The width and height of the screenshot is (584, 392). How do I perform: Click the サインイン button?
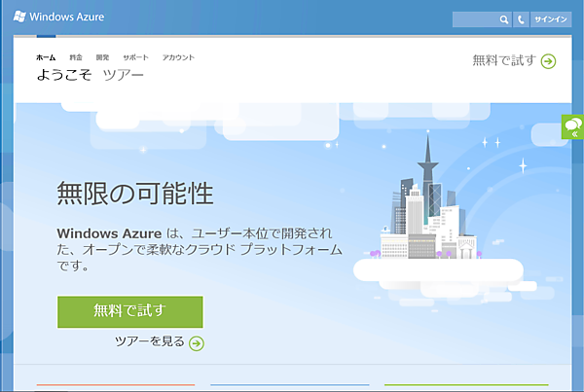tap(550, 19)
